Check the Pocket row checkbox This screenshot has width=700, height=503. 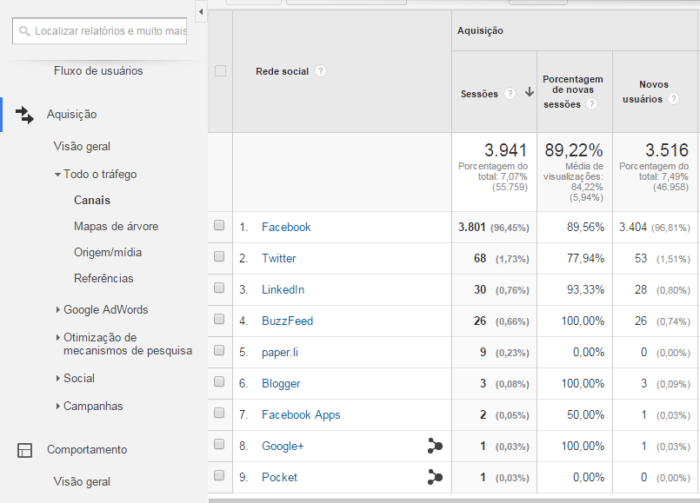(219, 475)
